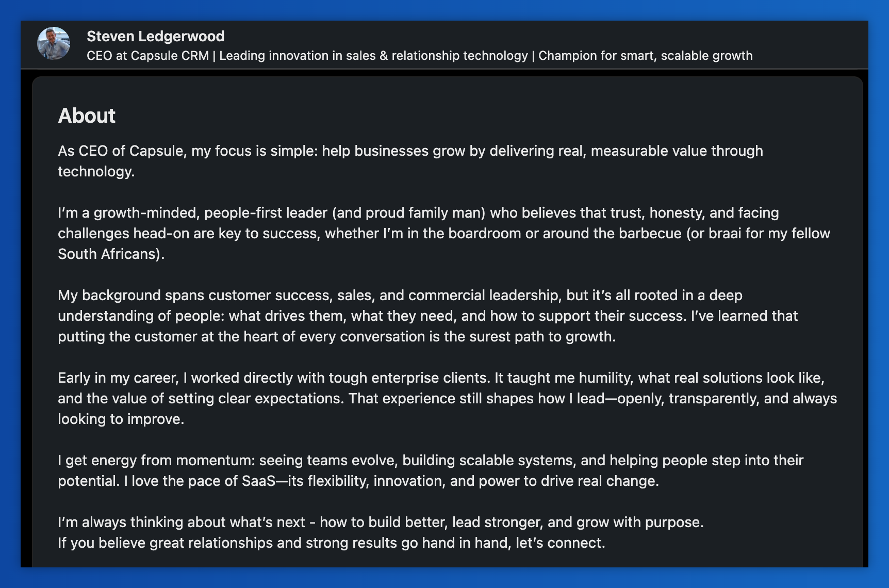The image size is (889, 588).
Task: Click the sentence 'putting the customer at the heart'
Action: point(337,336)
